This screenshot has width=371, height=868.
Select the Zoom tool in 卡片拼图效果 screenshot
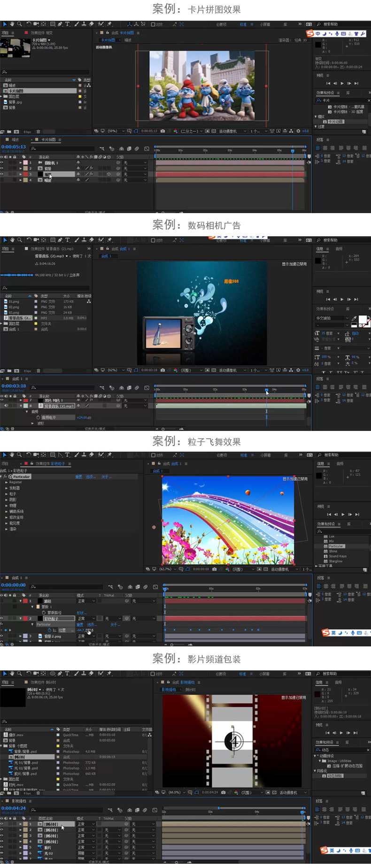(x=19, y=24)
